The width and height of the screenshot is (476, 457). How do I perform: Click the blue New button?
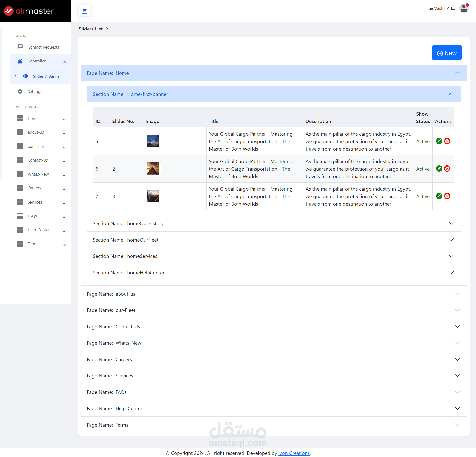[446, 53]
